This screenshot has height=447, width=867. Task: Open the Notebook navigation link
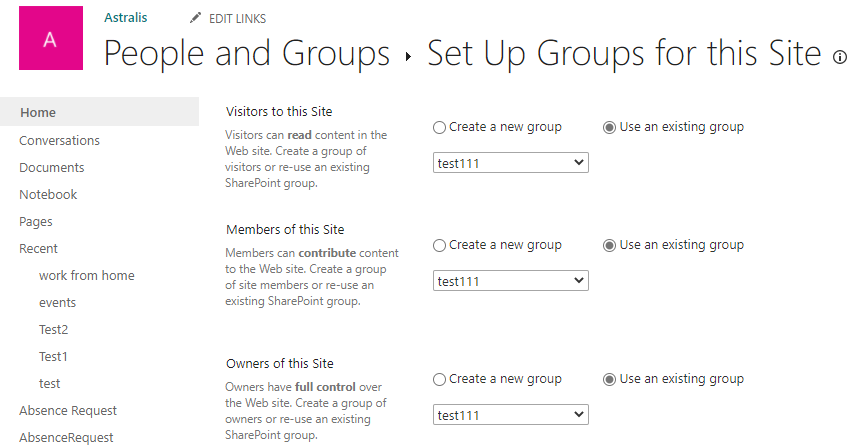pos(48,195)
